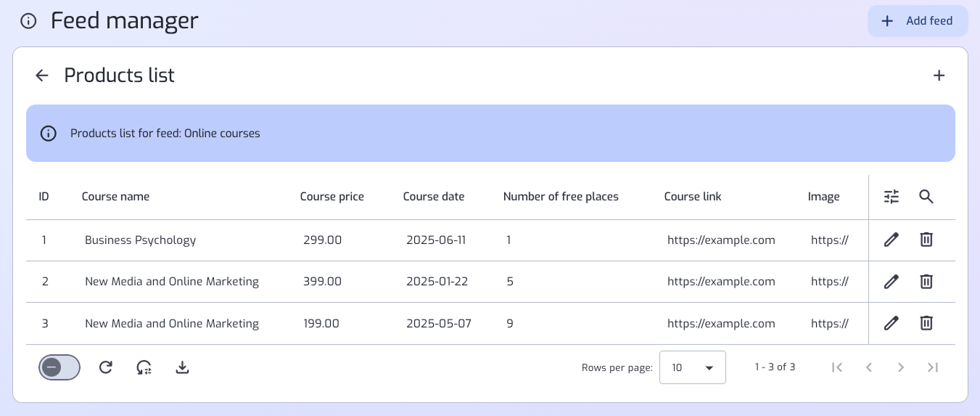Click the refresh-and-sync icon next to refresh

[144, 367]
